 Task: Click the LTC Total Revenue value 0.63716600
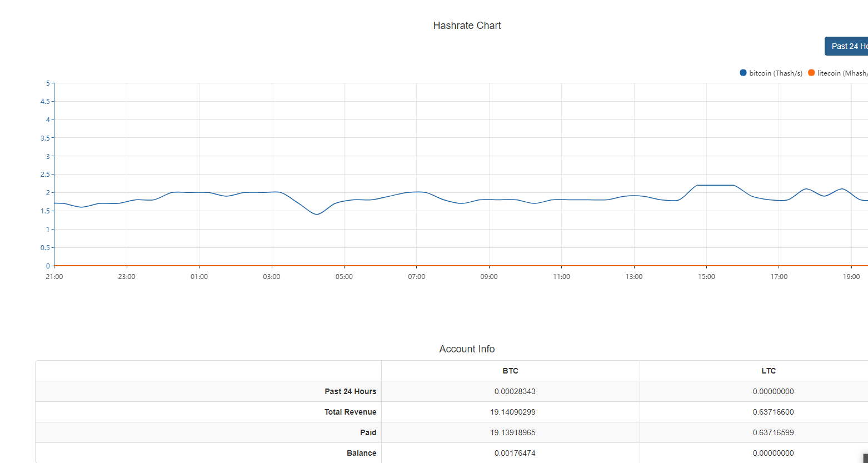[x=773, y=412]
